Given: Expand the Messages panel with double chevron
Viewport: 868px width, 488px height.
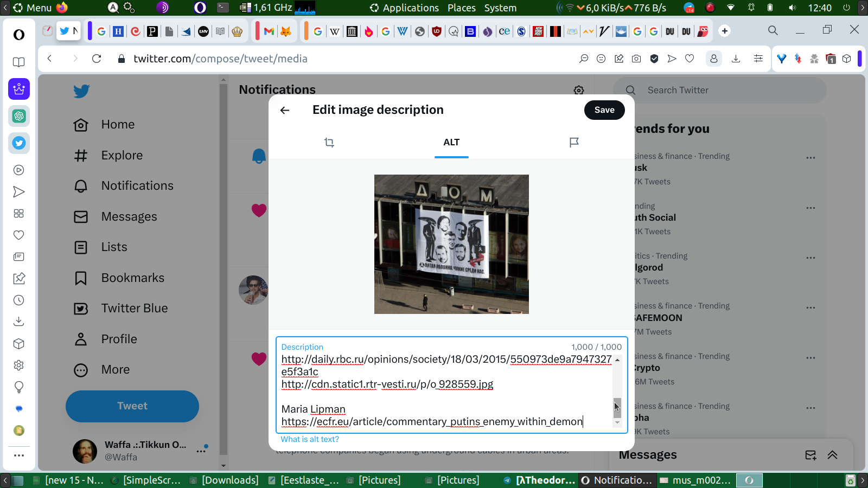Looking at the screenshot, I should point(832,455).
